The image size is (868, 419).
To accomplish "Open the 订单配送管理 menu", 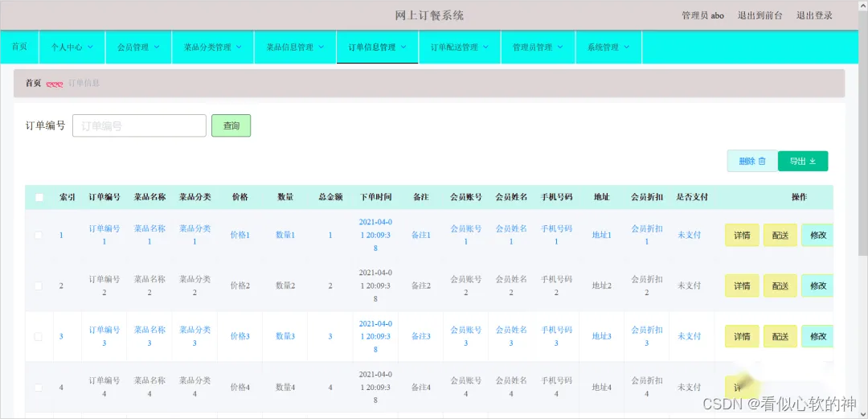I will click(x=459, y=47).
